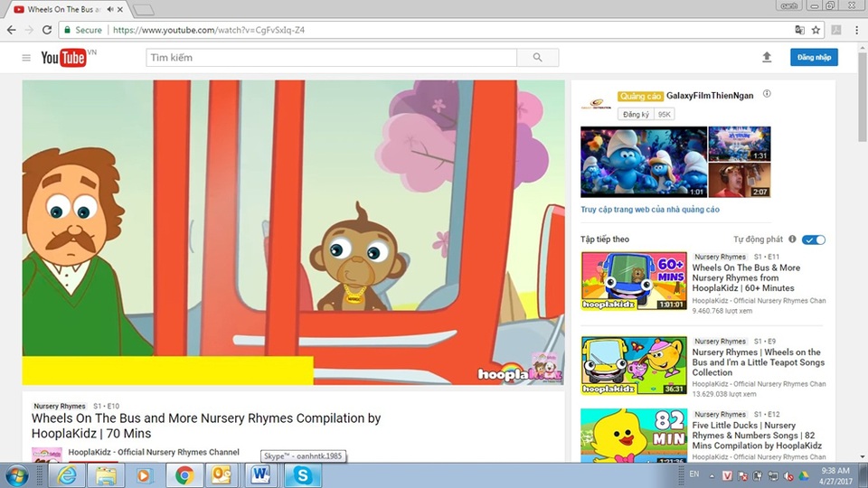Click the Quảng cáo ad badge
Viewport: 868px width, 488px height.
[640, 96]
